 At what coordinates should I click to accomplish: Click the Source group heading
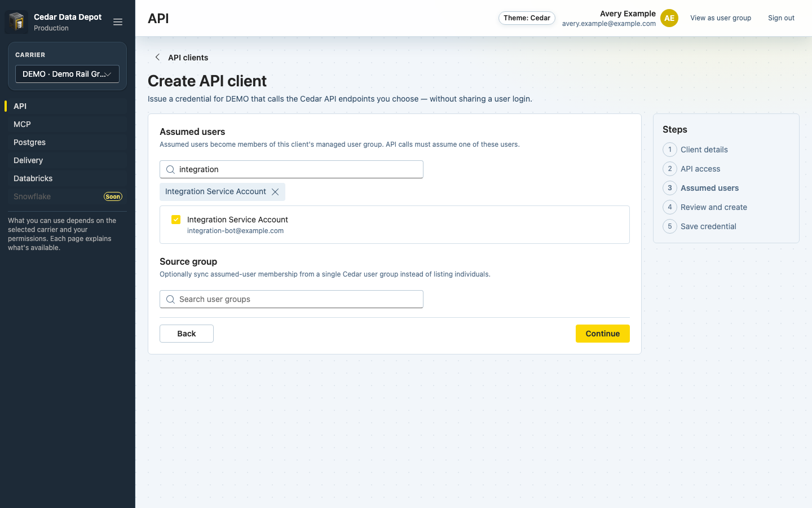click(x=188, y=261)
